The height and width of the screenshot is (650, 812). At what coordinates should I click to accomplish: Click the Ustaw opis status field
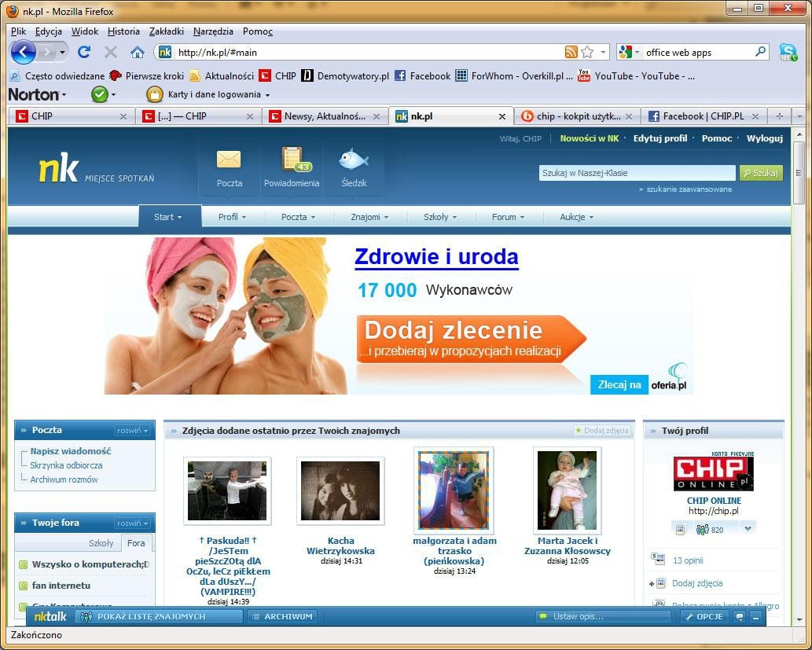(x=604, y=616)
